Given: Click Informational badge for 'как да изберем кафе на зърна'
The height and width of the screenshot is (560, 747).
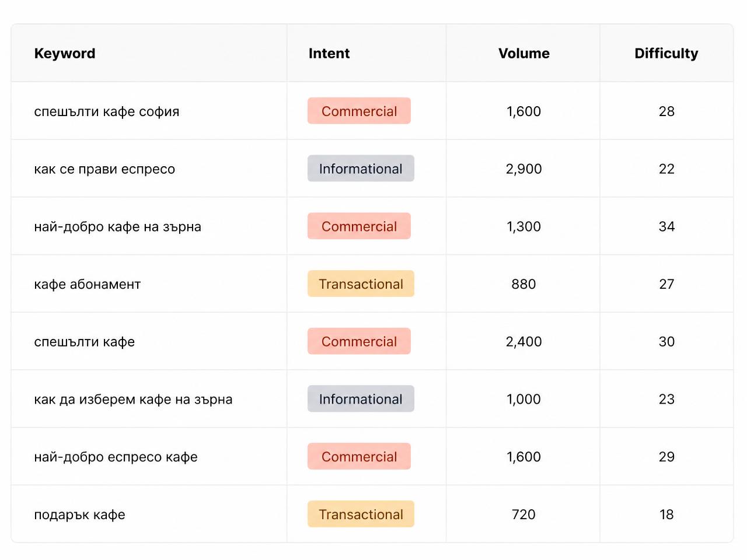Looking at the screenshot, I should (361, 399).
